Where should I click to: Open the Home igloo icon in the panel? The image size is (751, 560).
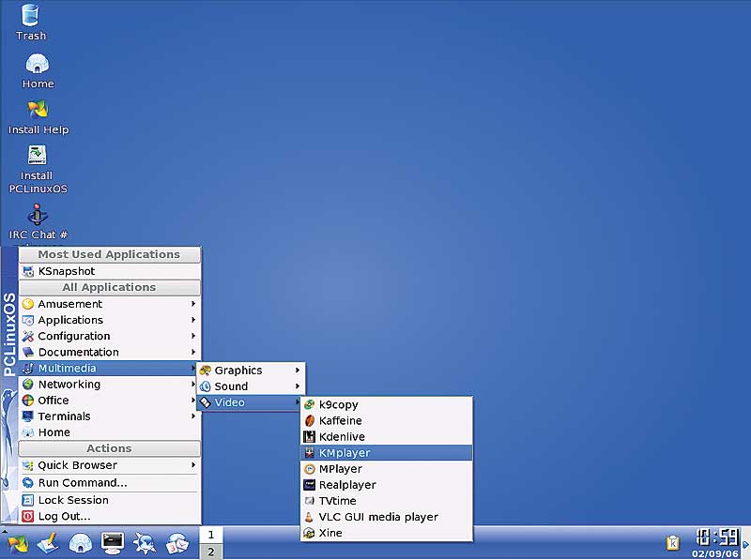[80, 544]
